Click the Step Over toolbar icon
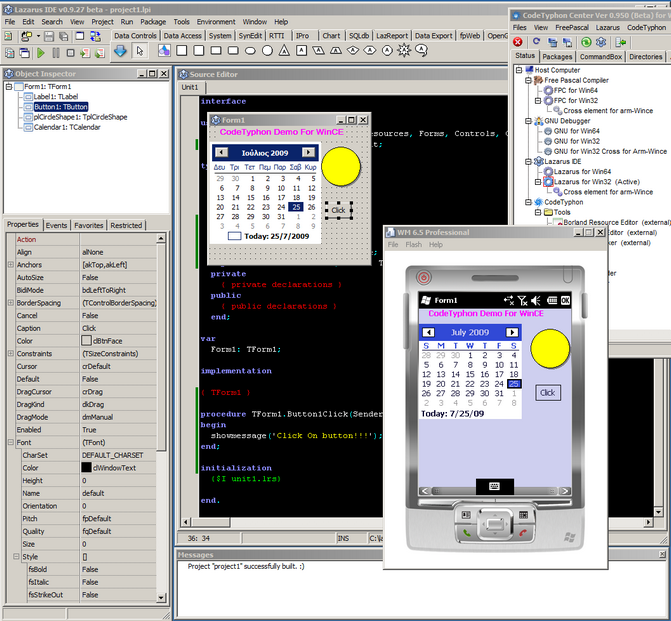 tap(100, 53)
